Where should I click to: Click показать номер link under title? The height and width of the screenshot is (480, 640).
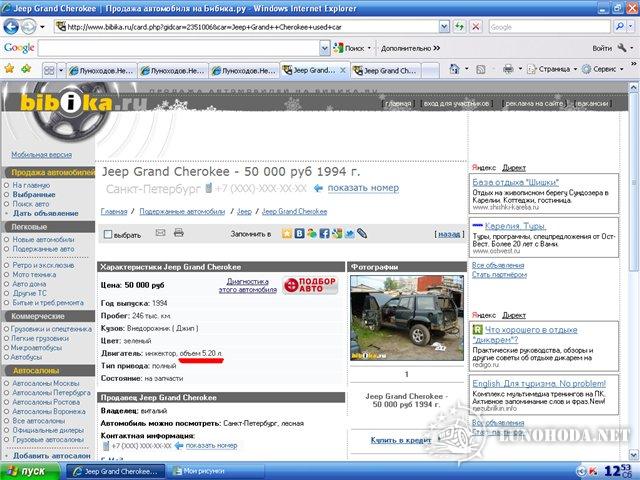363,188
